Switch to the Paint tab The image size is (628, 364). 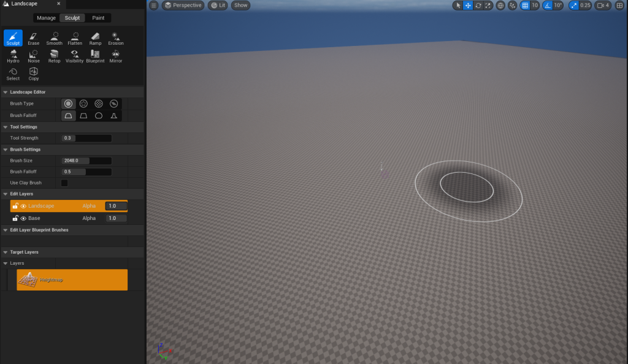98,18
